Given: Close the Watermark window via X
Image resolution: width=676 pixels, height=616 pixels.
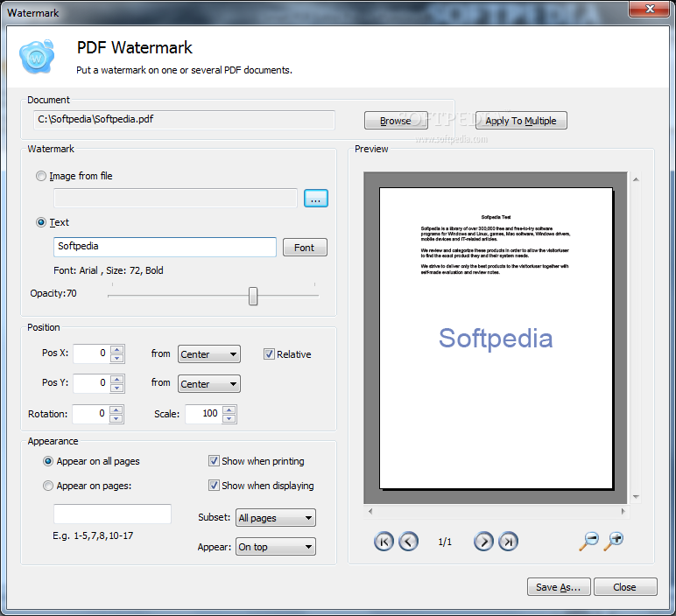Looking at the screenshot, I should pyautogui.click(x=650, y=9).
